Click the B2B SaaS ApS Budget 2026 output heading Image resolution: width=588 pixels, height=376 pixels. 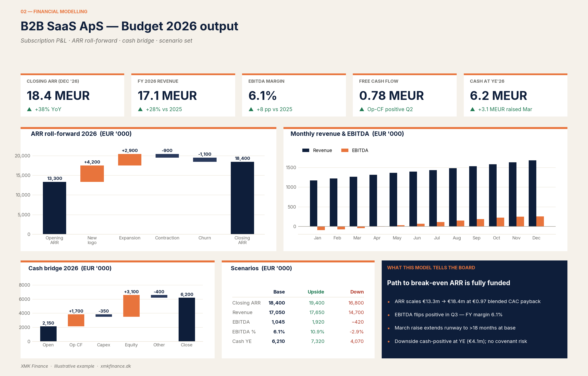[129, 26]
